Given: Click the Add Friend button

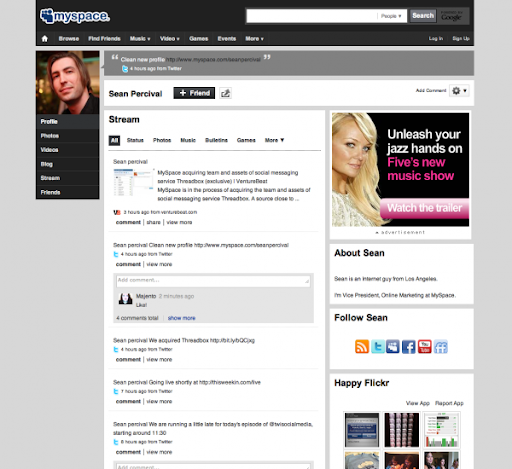Looking at the screenshot, I should (x=194, y=93).
